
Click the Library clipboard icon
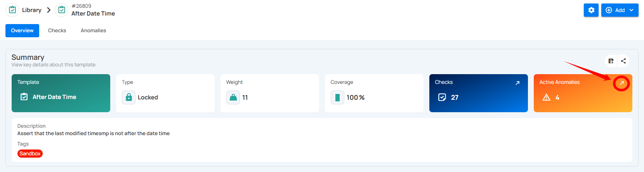click(12, 10)
